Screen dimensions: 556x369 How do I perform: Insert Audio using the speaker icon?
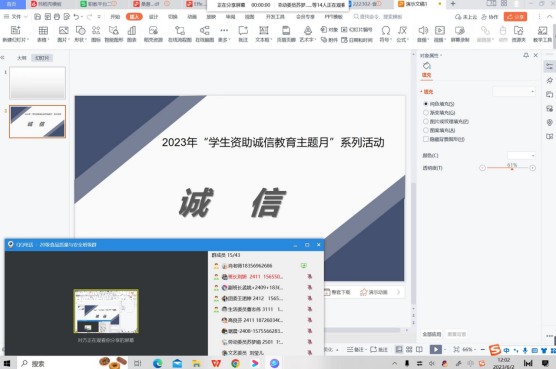click(423, 34)
